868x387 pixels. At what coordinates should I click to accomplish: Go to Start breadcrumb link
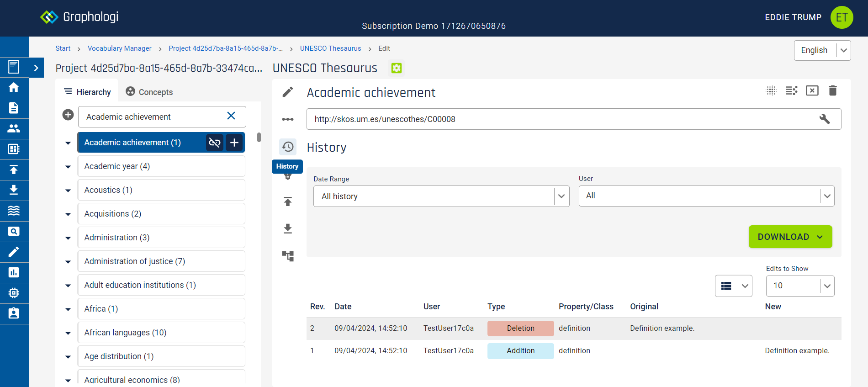(63, 48)
